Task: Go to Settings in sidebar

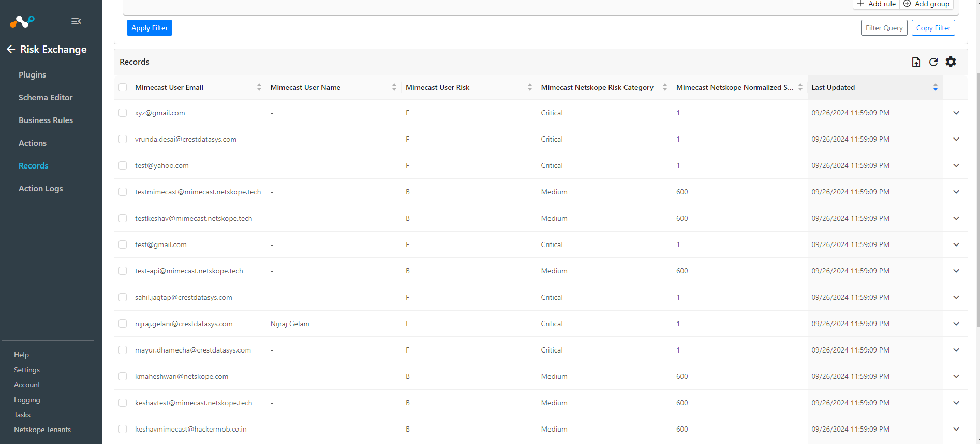Action: (27, 370)
